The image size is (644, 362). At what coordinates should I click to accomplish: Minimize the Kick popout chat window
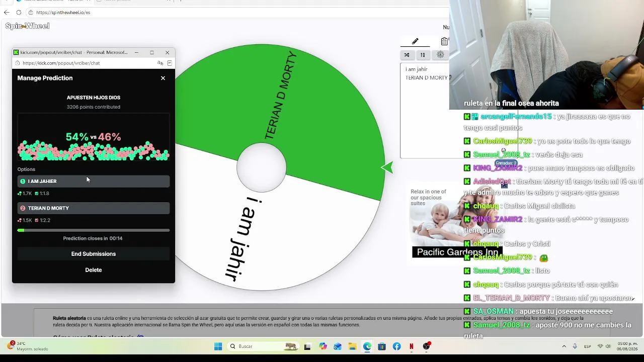point(136,52)
